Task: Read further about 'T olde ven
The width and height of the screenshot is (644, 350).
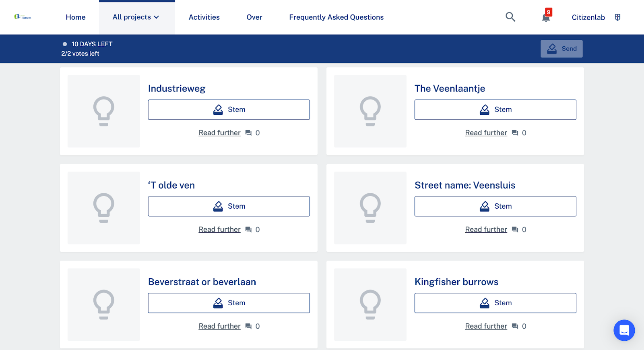Action: click(x=219, y=230)
